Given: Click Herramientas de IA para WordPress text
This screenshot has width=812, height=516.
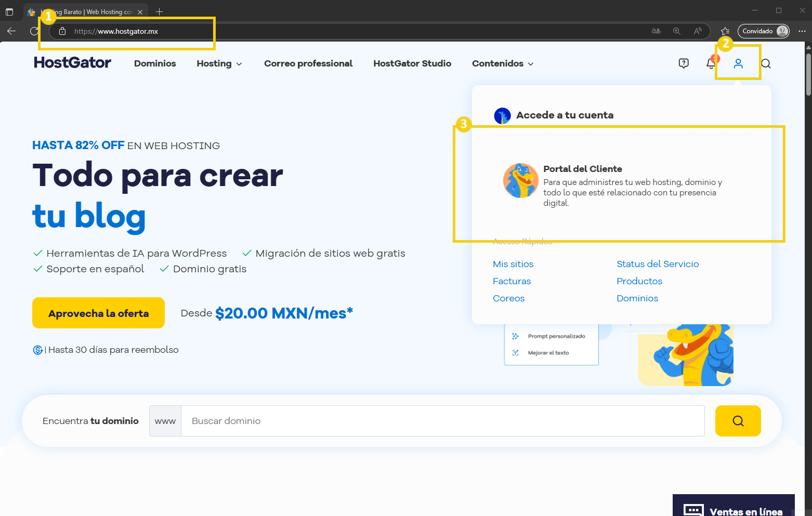Looking at the screenshot, I should pos(136,253).
